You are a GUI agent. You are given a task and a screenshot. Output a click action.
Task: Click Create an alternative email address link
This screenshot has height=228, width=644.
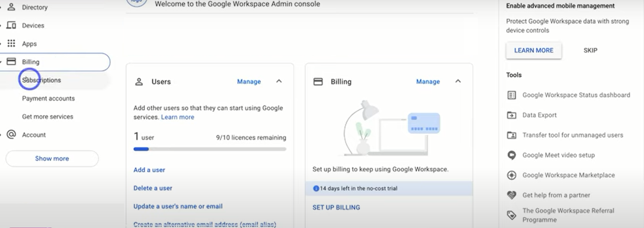point(205,224)
